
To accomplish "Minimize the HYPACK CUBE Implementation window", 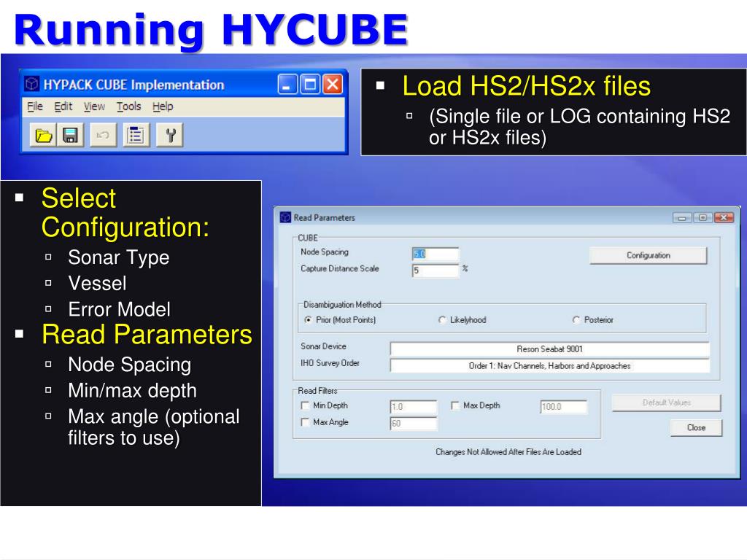I will (x=287, y=85).
